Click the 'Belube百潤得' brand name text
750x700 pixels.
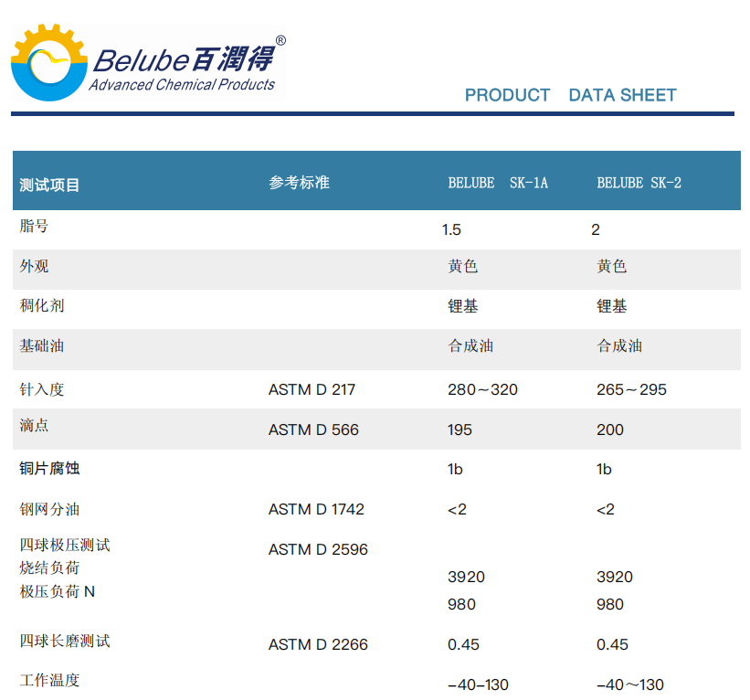(x=185, y=59)
